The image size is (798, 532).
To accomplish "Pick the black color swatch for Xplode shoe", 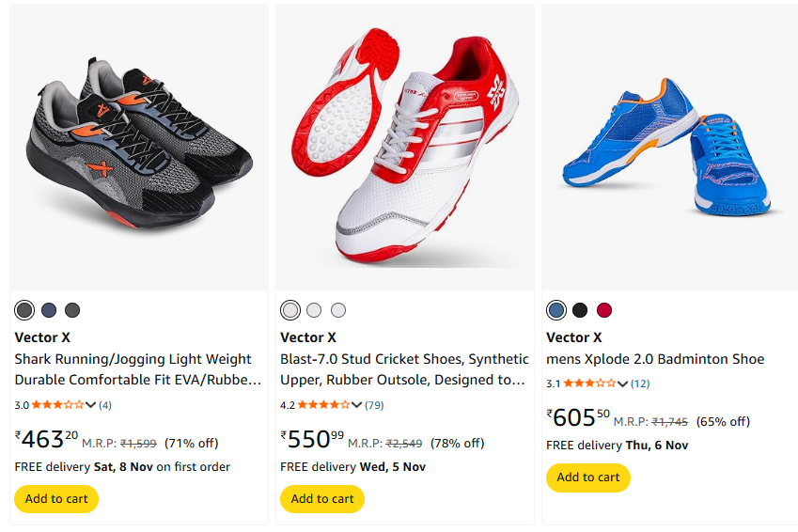I will point(580,310).
